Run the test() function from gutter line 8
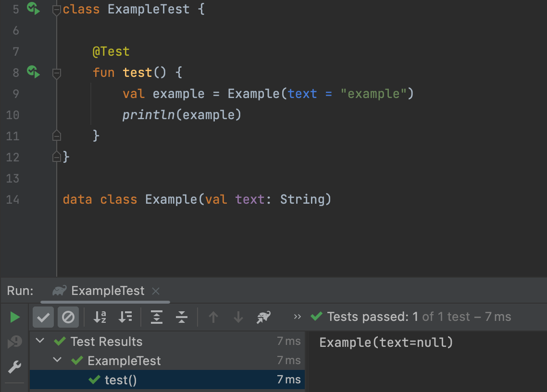This screenshot has width=547, height=392. tap(32, 72)
